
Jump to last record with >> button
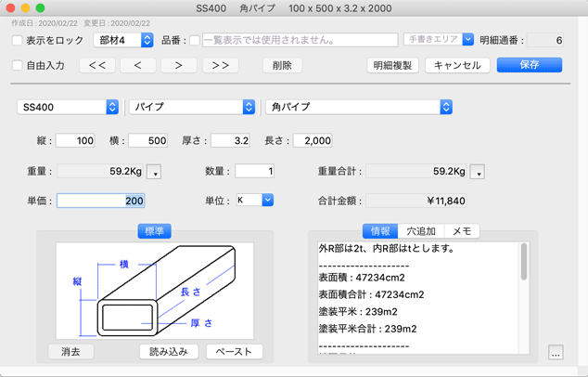click(220, 66)
